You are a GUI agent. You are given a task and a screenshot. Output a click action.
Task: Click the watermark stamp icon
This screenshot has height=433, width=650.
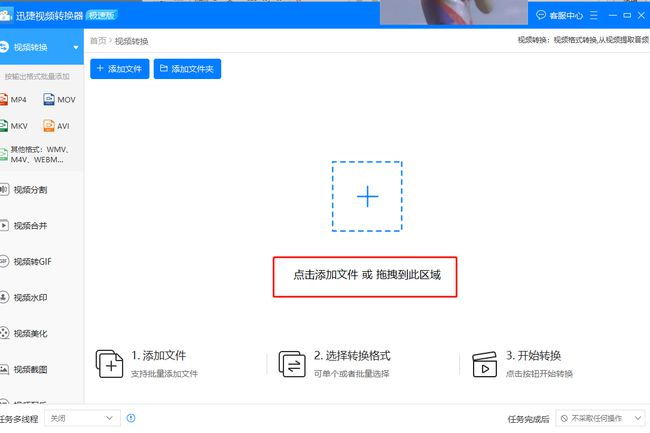click(x=3, y=298)
